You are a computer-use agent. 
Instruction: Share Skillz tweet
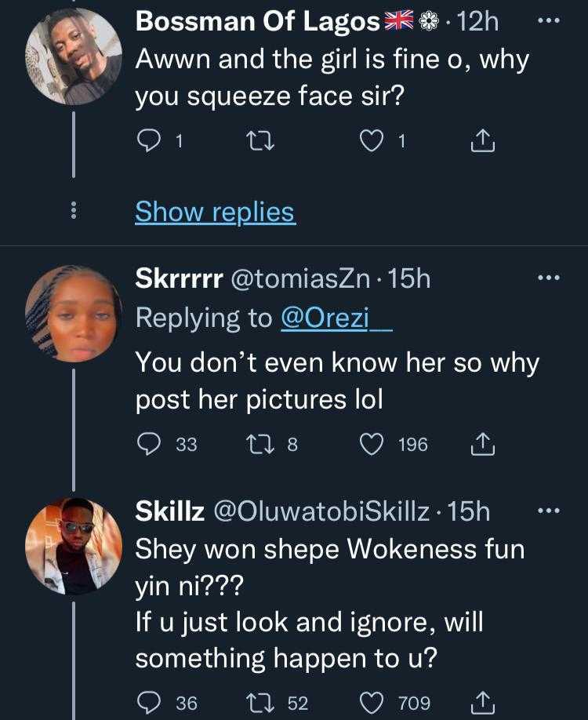[481, 702]
